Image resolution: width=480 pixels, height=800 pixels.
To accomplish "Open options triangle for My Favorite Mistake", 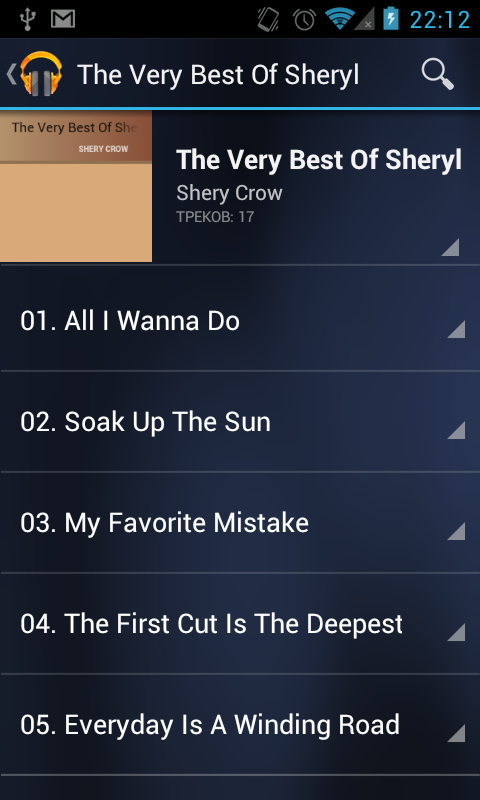I will tap(456, 531).
